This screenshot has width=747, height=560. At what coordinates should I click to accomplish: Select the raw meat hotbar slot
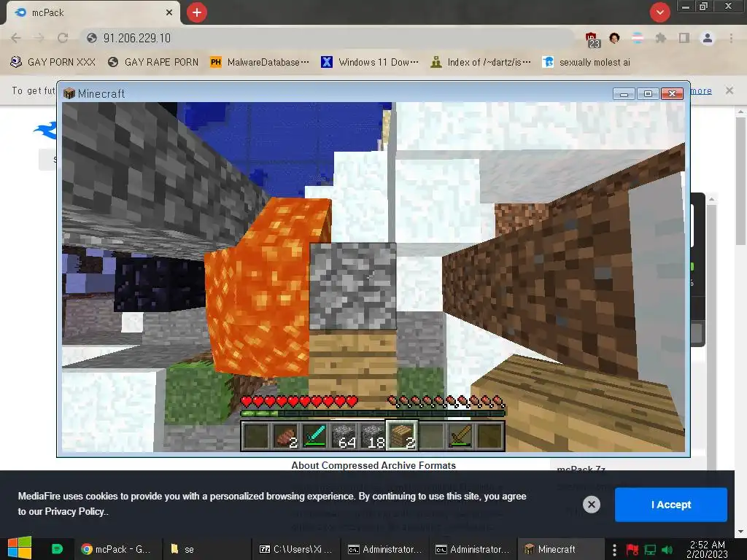coord(285,435)
